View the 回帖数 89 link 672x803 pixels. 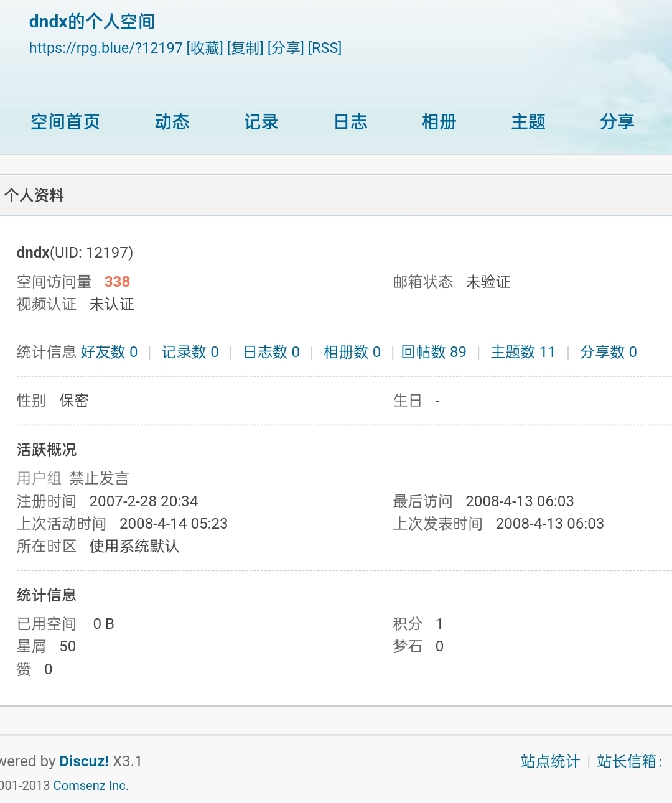[434, 352]
